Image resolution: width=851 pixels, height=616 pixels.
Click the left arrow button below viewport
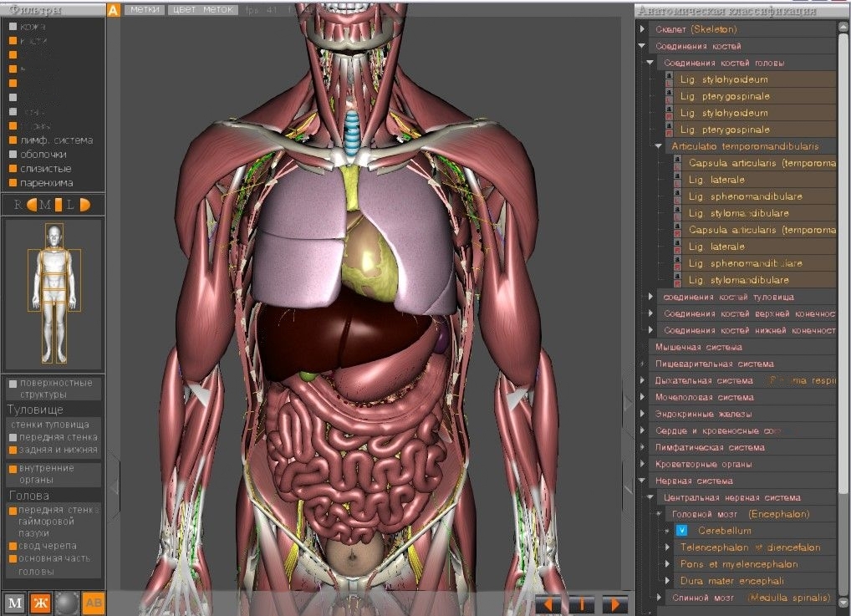(548, 603)
